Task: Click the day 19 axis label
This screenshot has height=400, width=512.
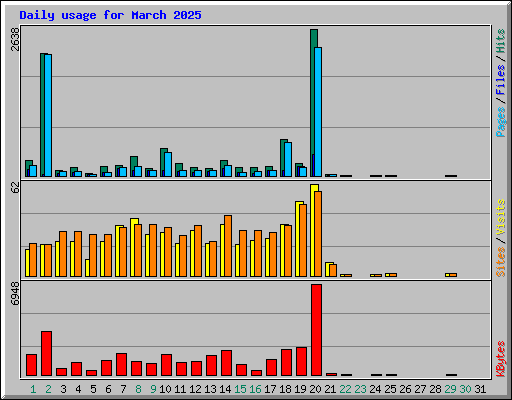Action: coord(300,389)
